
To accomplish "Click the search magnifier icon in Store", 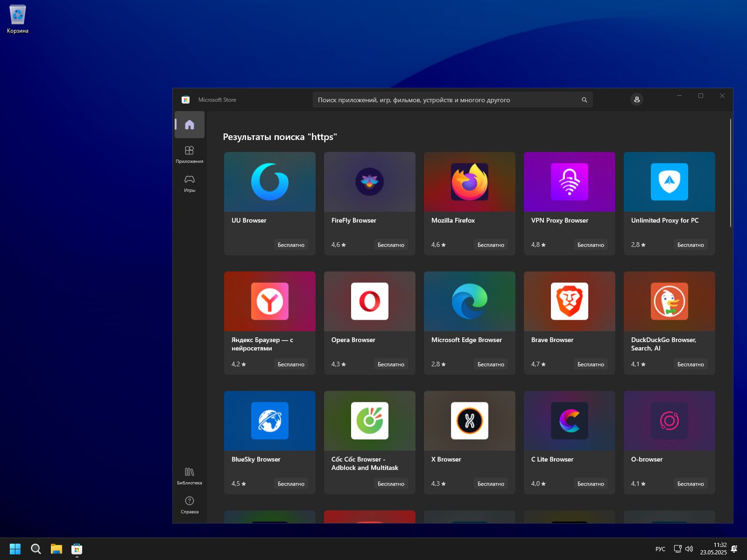I will point(584,100).
